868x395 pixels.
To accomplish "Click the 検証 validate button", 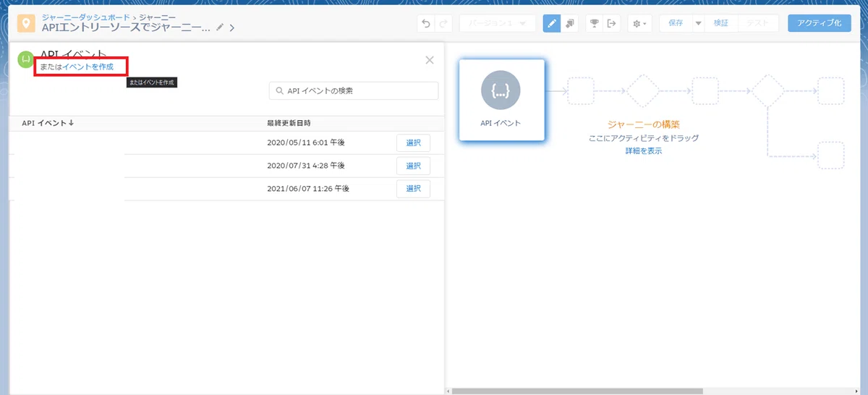I will (x=721, y=23).
